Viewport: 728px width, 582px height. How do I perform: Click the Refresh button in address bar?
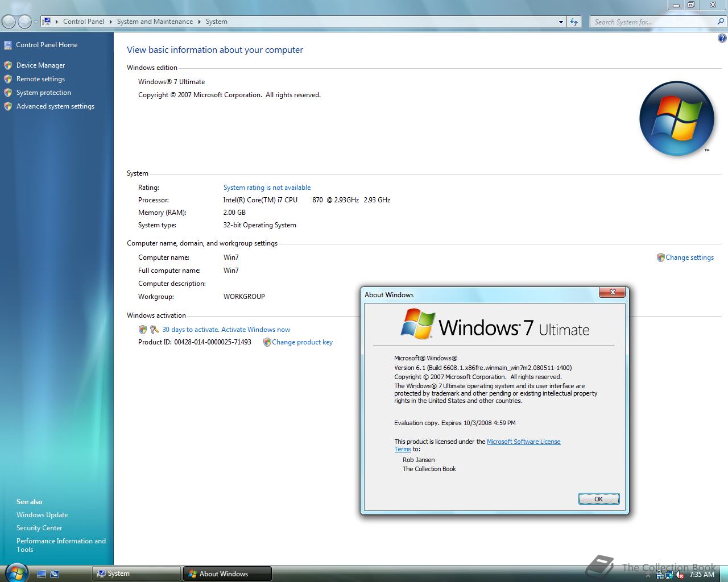(x=574, y=22)
